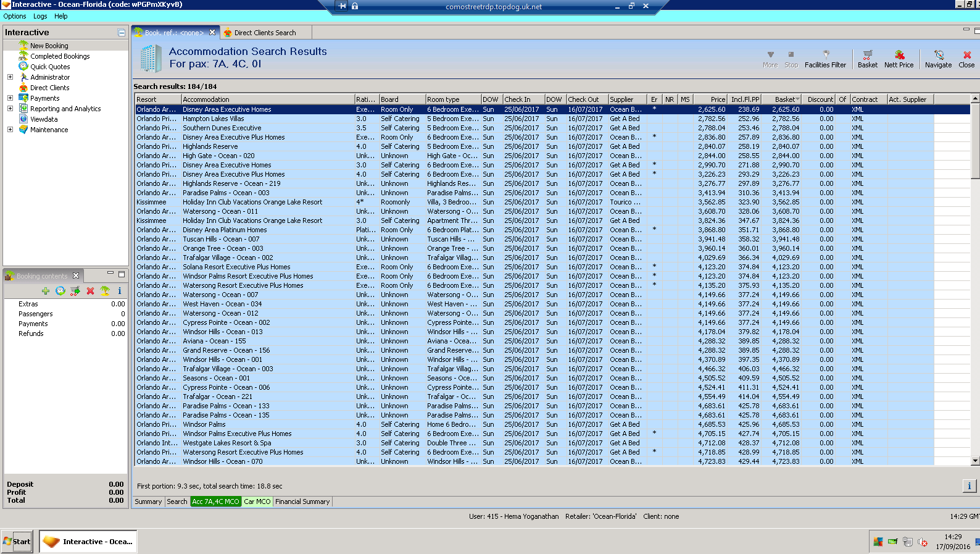Image resolution: width=980 pixels, height=554 pixels.
Task: Open the Basket from the toolbar
Action: click(x=867, y=59)
